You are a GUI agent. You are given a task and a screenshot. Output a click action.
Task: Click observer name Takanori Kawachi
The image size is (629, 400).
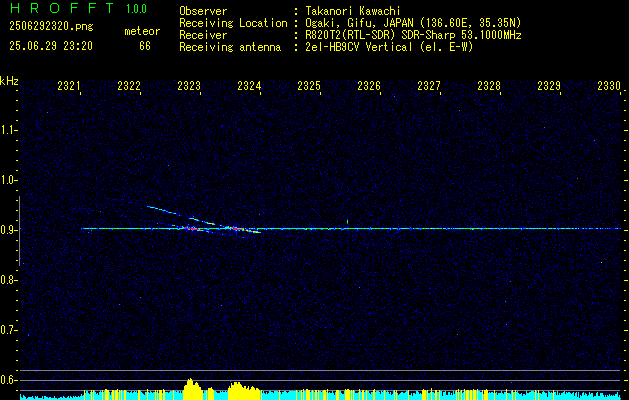click(353, 11)
